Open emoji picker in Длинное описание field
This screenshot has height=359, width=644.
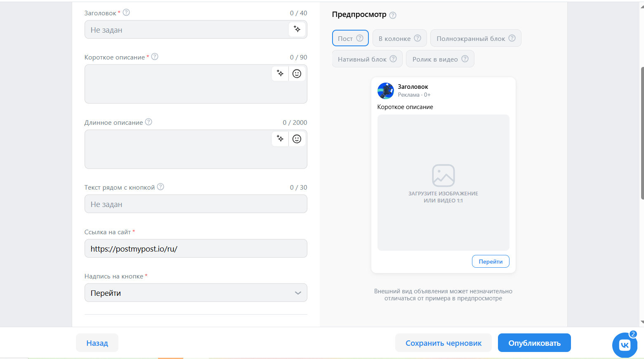(297, 139)
